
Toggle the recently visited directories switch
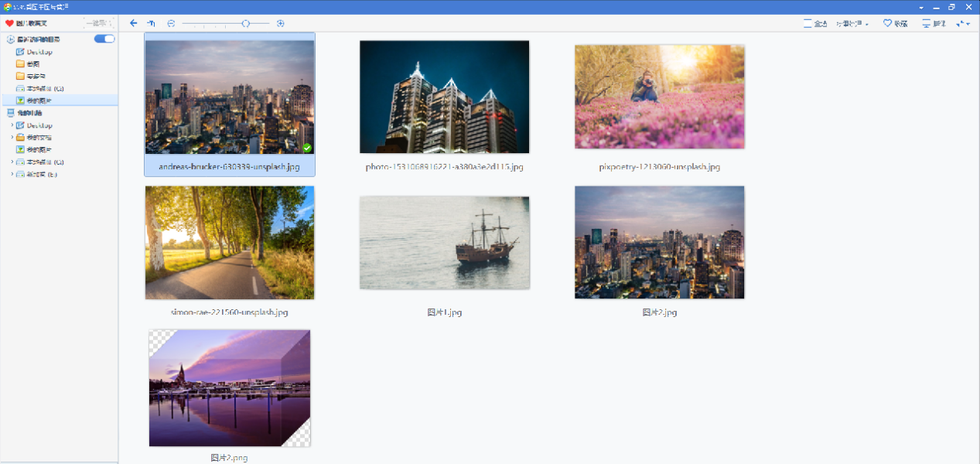tap(104, 39)
